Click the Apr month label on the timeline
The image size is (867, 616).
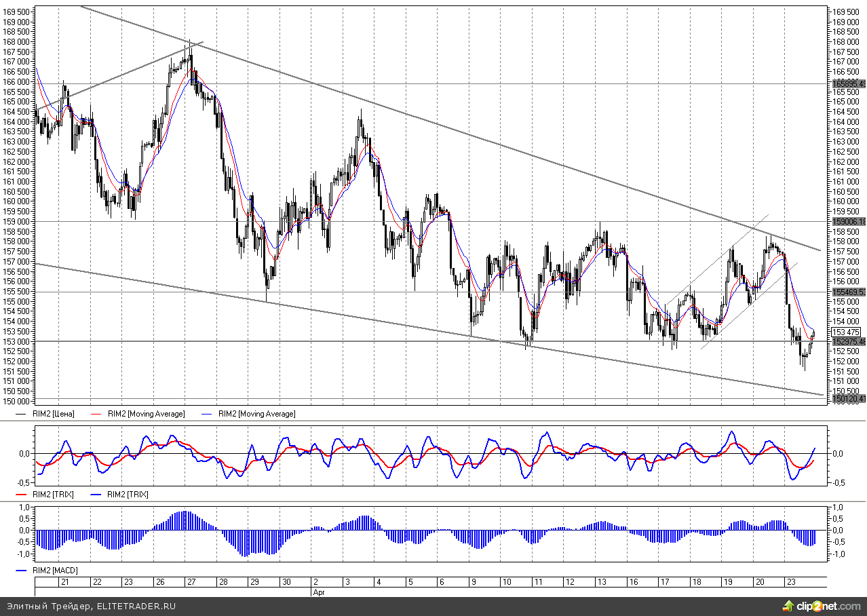[x=319, y=592]
